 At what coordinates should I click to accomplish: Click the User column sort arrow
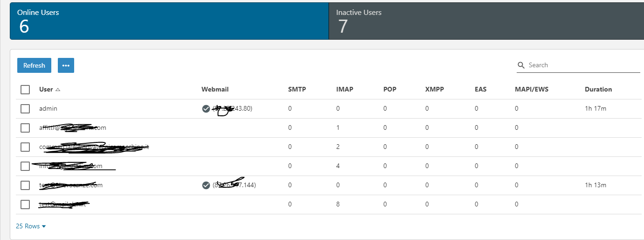[58, 90]
